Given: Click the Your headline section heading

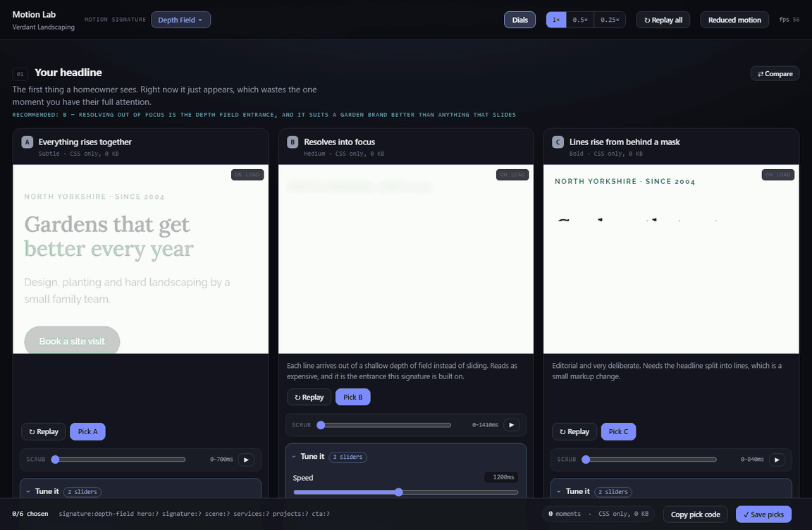Looking at the screenshot, I should tap(68, 73).
